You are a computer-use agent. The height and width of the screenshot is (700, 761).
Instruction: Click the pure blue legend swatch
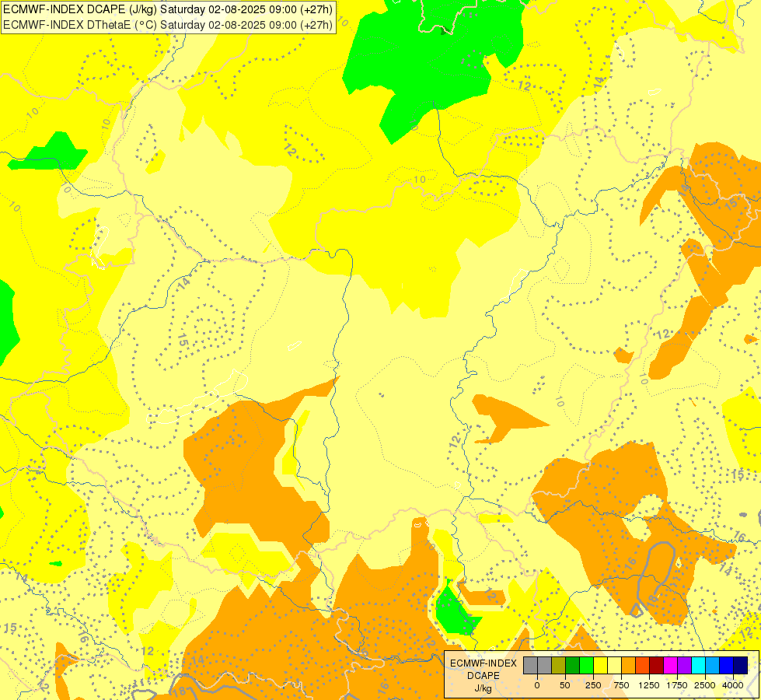coord(727,665)
